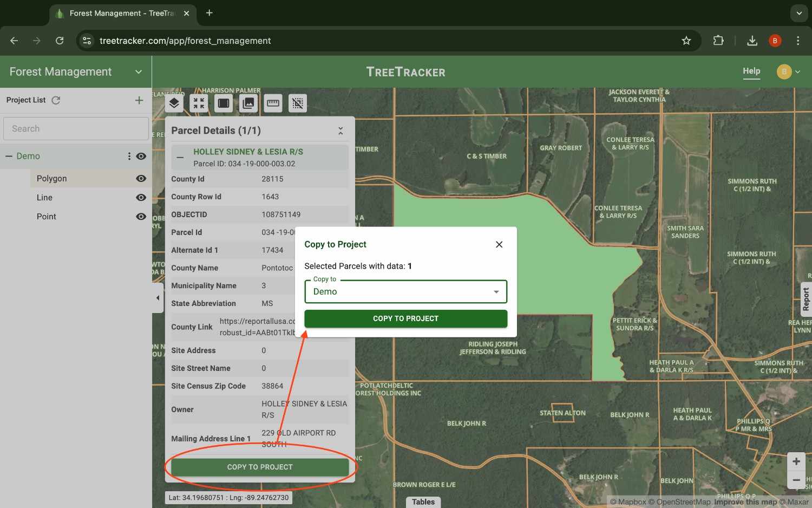
Task: Click inside the Search field
Action: [76, 128]
